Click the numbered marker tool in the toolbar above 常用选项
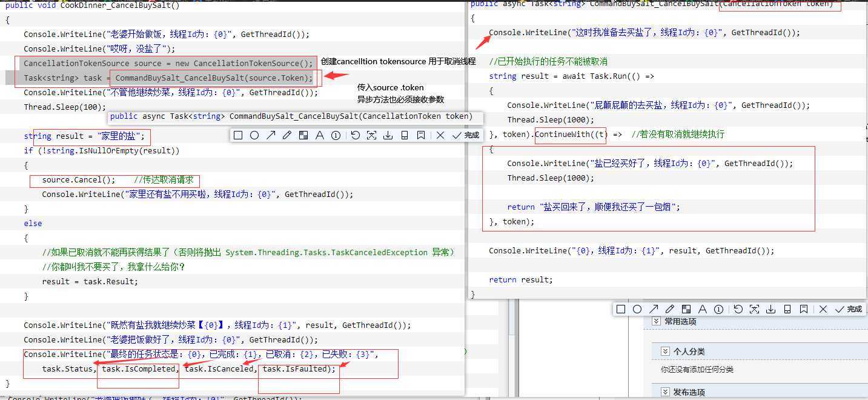This screenshot has height=400, width=868. [718, 309]
